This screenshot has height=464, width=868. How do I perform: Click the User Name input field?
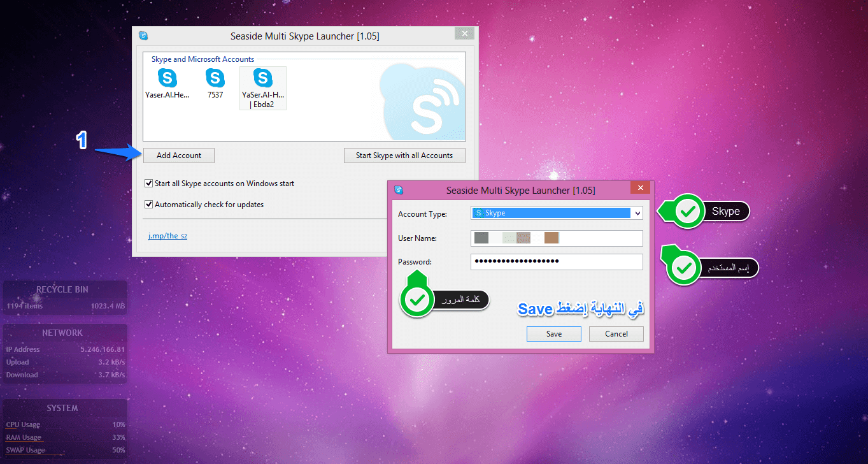coord(557,238)
